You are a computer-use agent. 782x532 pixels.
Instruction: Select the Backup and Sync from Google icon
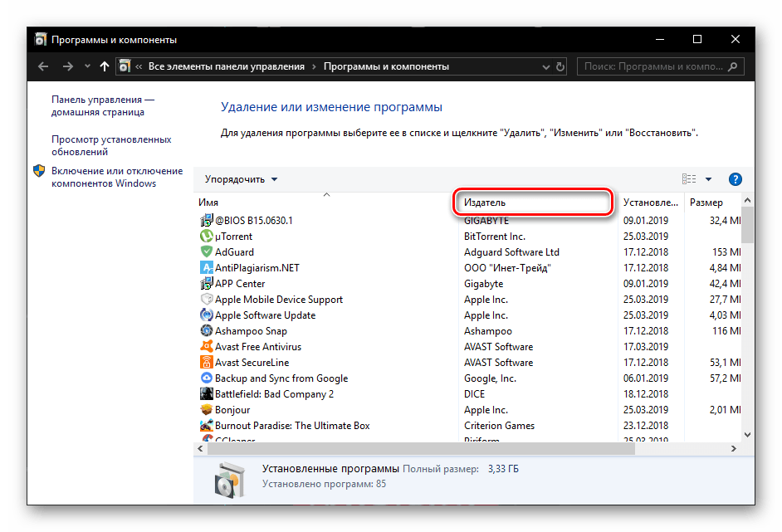click(x=208, y=378)
